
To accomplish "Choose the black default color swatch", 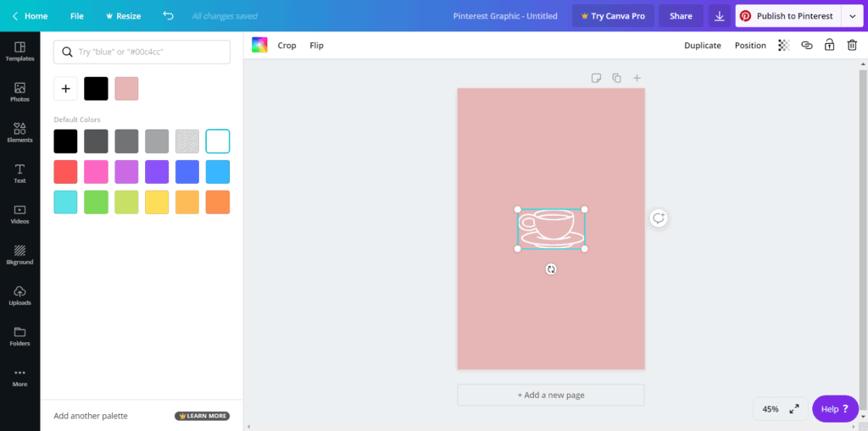I will point(65,141).
